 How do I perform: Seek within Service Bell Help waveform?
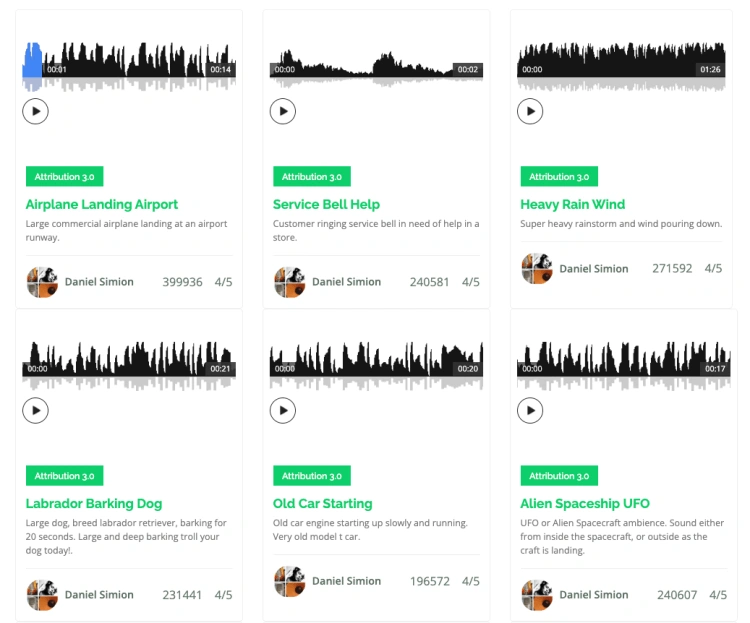pyautogui.click(x=376, y=67)
